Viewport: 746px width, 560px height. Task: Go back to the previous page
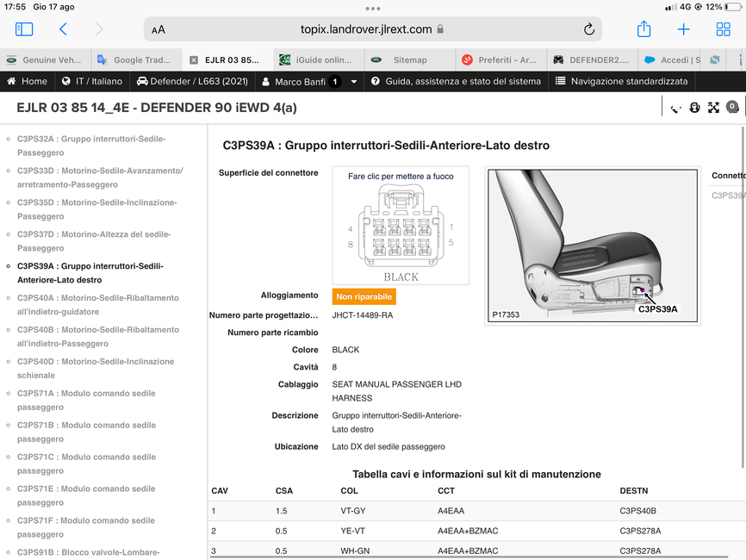(63, 29)
